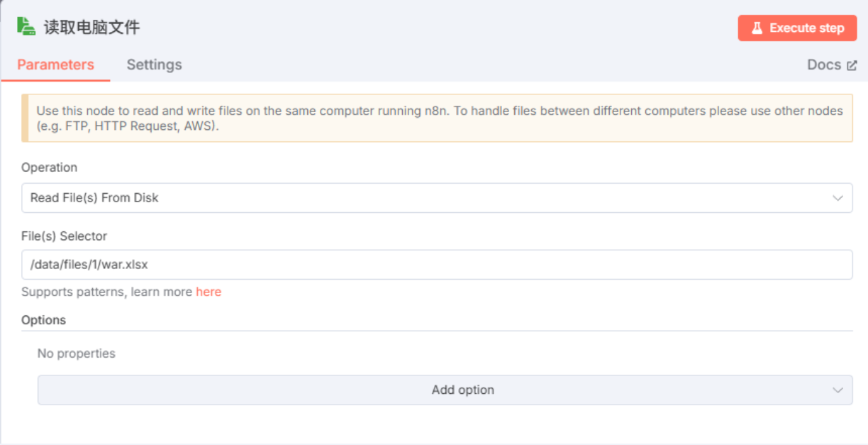The image size is (868, 445).
Task: Open the 'here' patterns help link
Action: [x=208, y=292]
